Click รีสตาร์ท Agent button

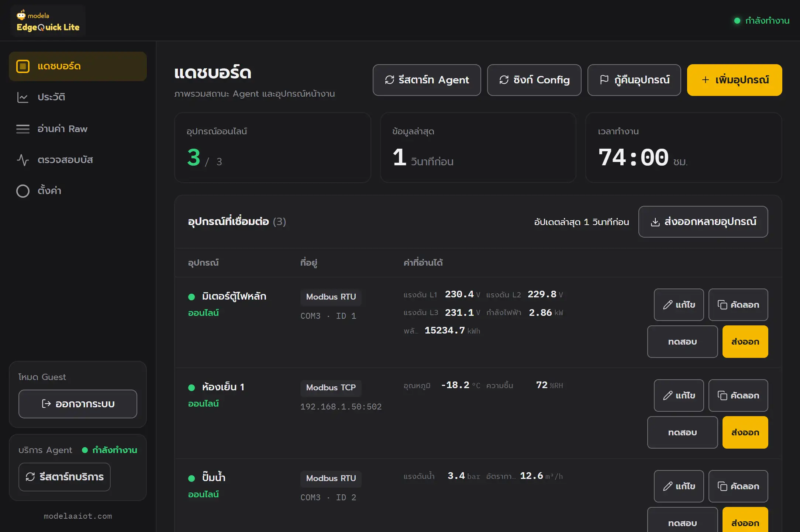coord(427,80)
